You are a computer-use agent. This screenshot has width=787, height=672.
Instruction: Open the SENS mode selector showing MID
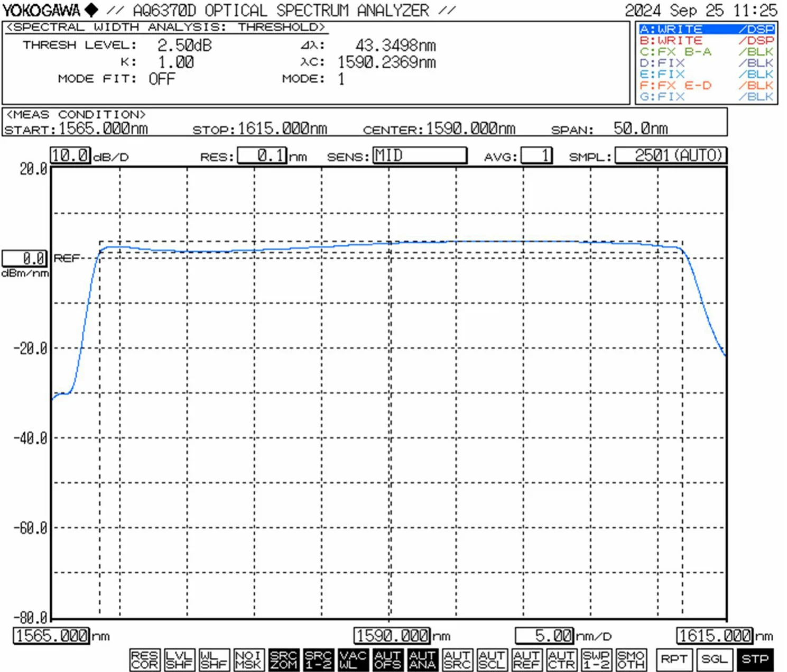(420, 155)
